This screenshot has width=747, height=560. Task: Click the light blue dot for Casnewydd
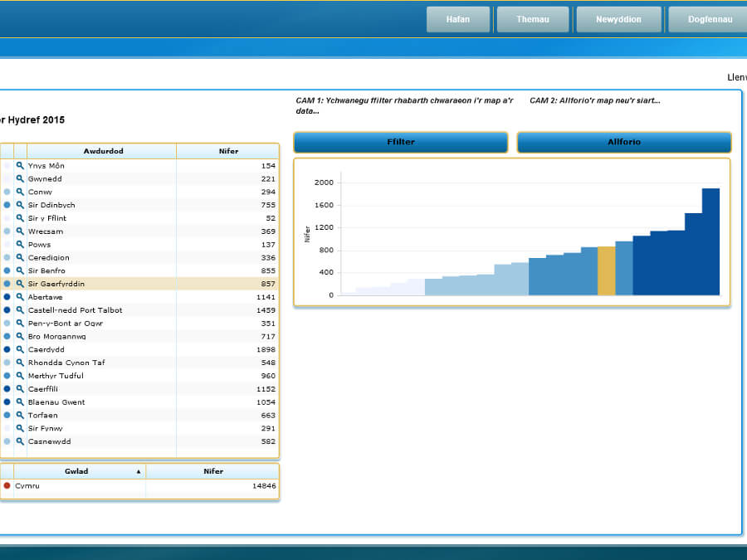pos(7,441)
